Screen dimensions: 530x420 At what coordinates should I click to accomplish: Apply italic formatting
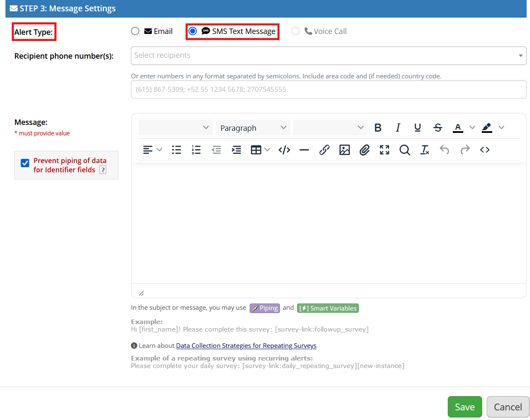[x=398, y=128]
